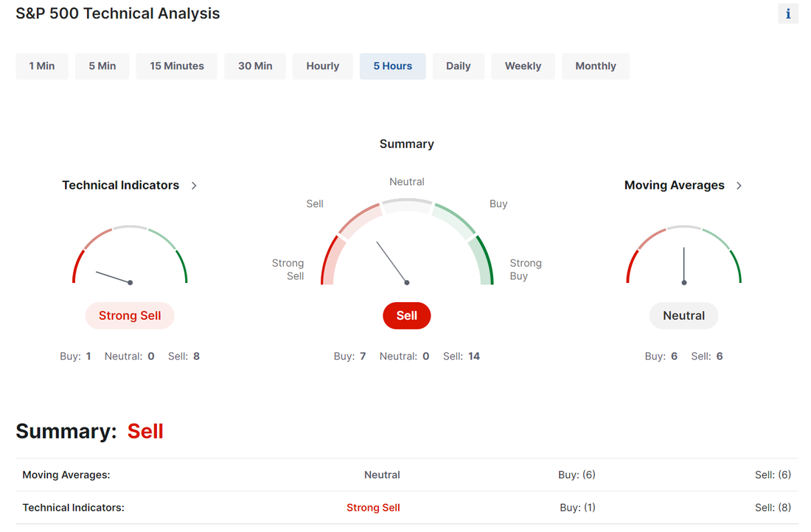The width and height of the screenshot is (811, 532).
Task: Click the red Sell summary badge
Action: tap(406, 315)
